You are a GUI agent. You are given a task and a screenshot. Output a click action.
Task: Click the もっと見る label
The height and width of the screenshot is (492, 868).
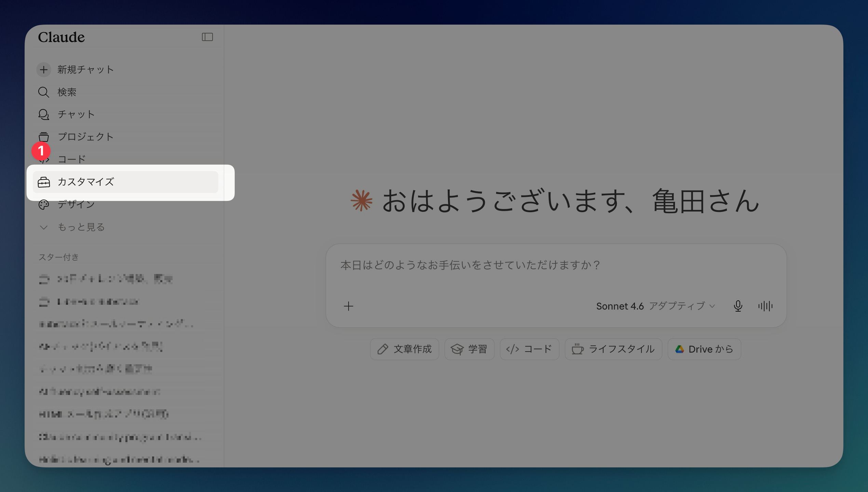[81, 227]
